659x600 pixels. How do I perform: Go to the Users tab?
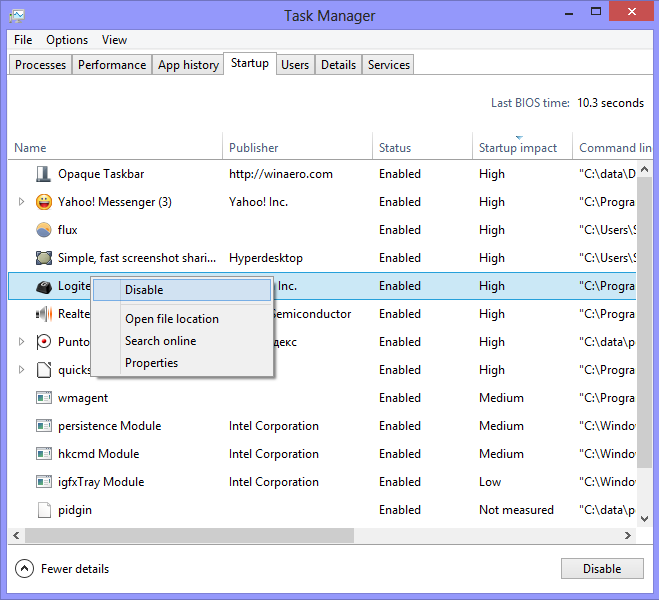295,65
